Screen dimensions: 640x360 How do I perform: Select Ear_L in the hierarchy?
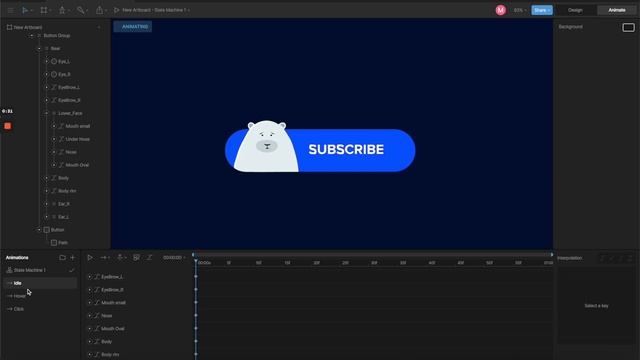coord(63,217)
